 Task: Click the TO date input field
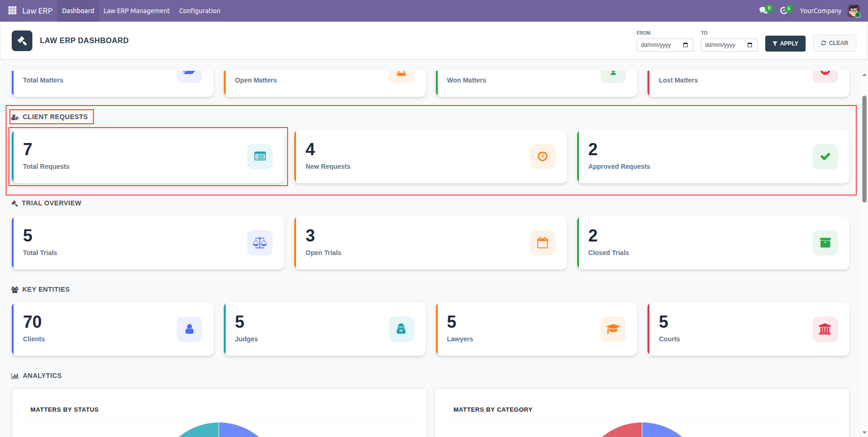(x=729, y=45)
